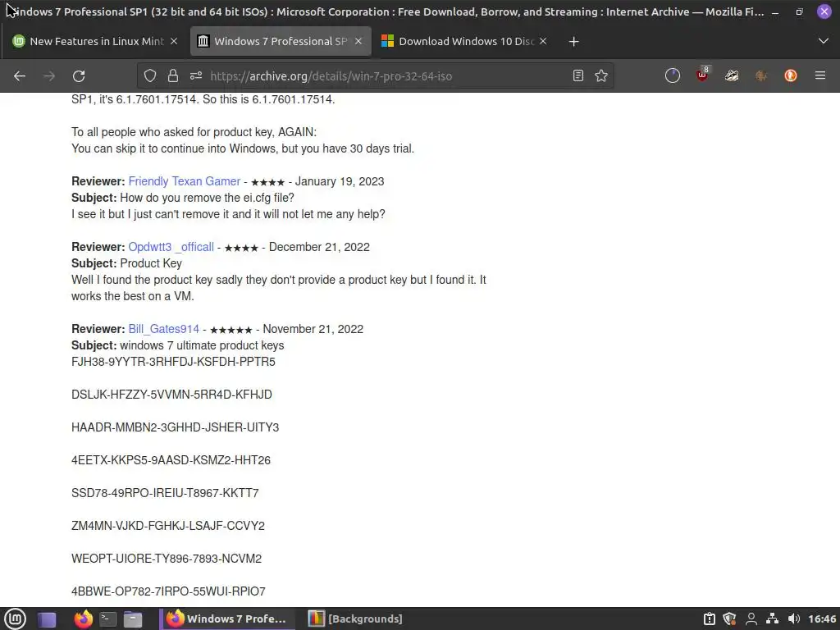Viewport: 840px width, 630px height.
Task: Open reviewer Friendly Texan Gamer profile
Action: click(185, 181)
